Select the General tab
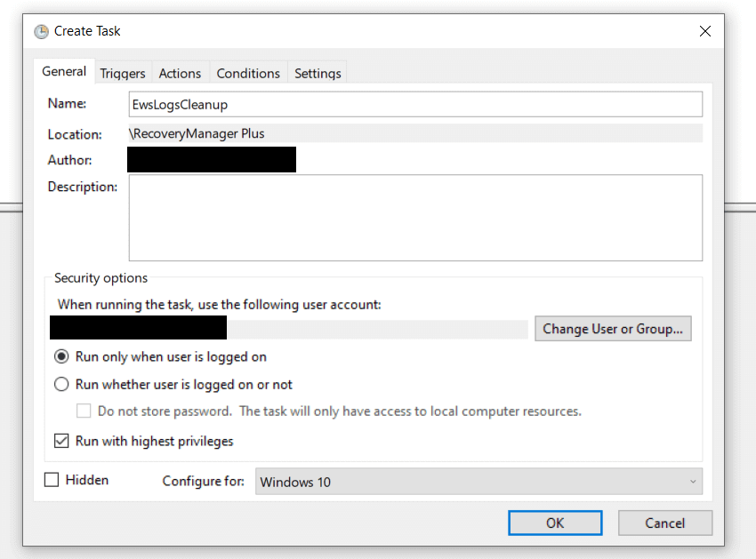The width and height of the screenshot is (756, 559). click(x=63, y=71)
